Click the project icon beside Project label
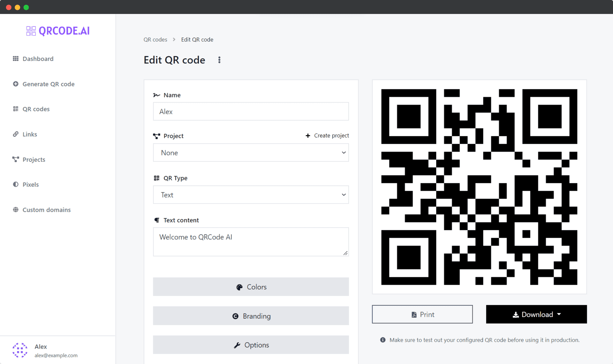The width and height of the screenshot is (613, 364). pos(156,136)
